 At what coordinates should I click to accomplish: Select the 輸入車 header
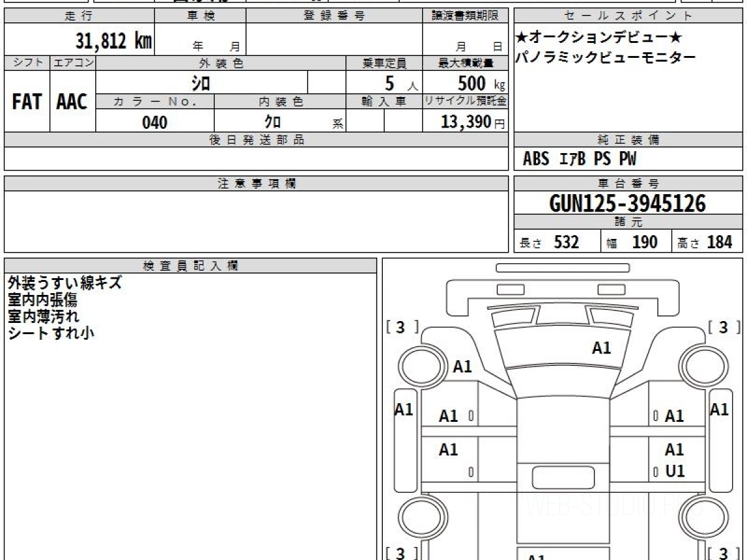pos(384,102)
